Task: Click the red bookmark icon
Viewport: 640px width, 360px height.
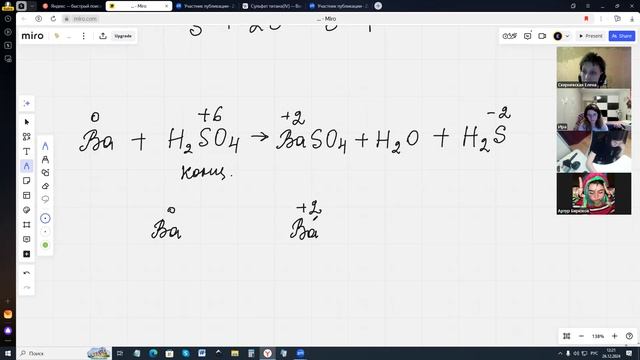Action: (x=587, y=19)
